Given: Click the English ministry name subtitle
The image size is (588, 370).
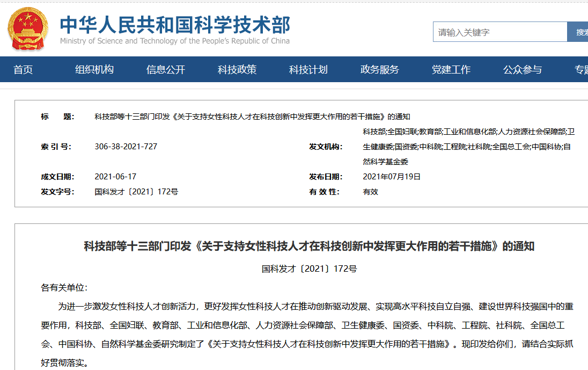Looking at the screenshot, I should pos(175,41).
